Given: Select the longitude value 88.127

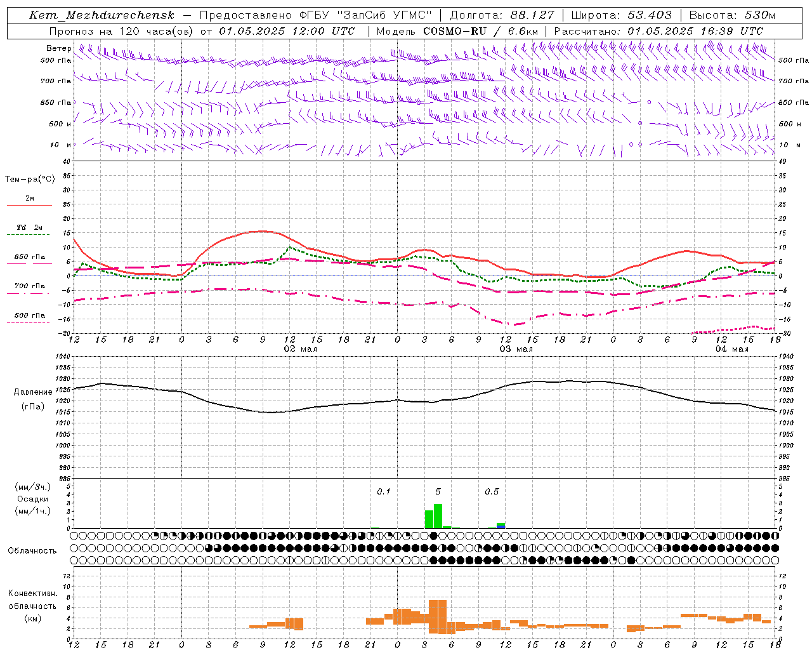Looking at the screenshot, I should [532, 15].
